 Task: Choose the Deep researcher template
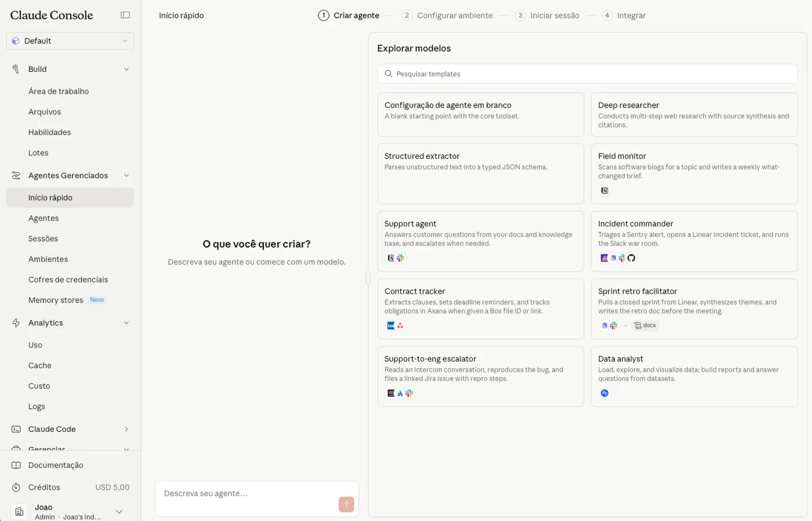(x=694, y=115)
